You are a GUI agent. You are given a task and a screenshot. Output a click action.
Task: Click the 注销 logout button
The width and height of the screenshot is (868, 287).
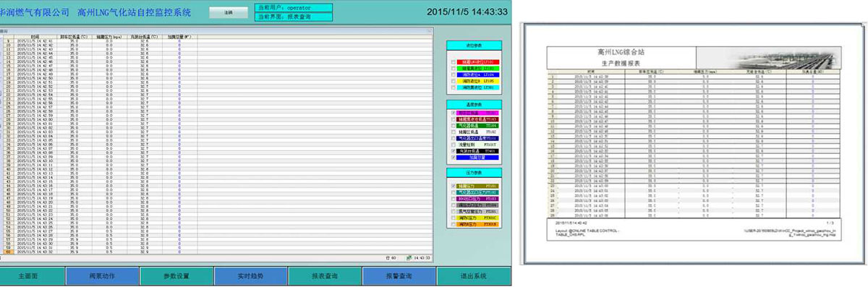point(228,12)
